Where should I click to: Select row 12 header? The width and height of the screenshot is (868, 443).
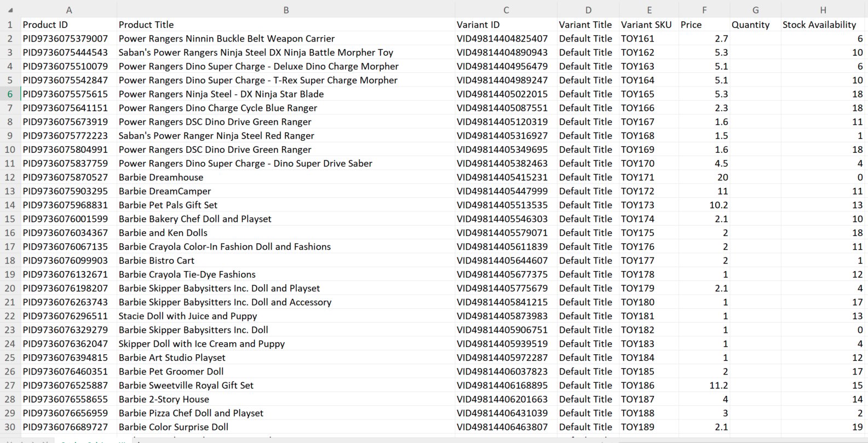tap(10, 177)
